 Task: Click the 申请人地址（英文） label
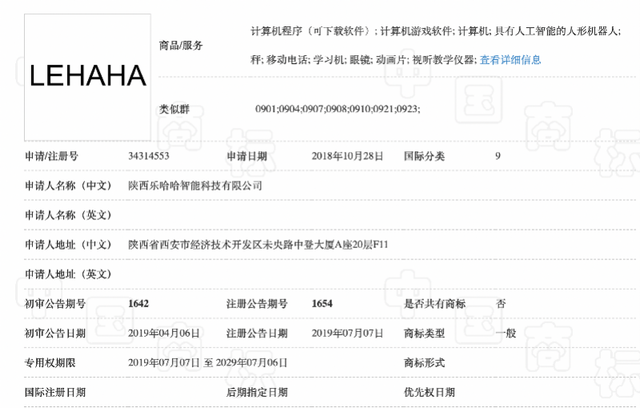(68, 274)
